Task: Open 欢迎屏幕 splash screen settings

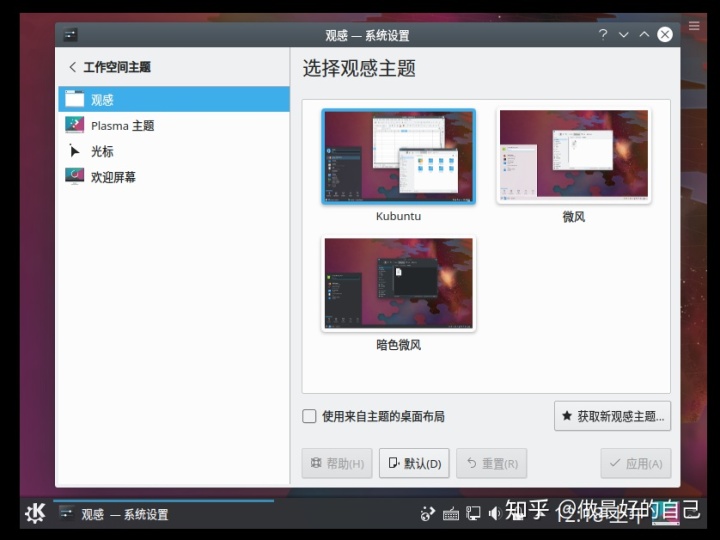Action: (174, 176)
